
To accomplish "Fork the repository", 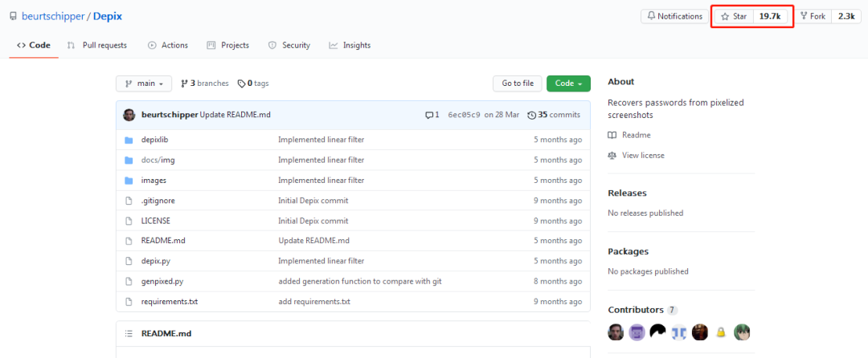I will point(813,17).
